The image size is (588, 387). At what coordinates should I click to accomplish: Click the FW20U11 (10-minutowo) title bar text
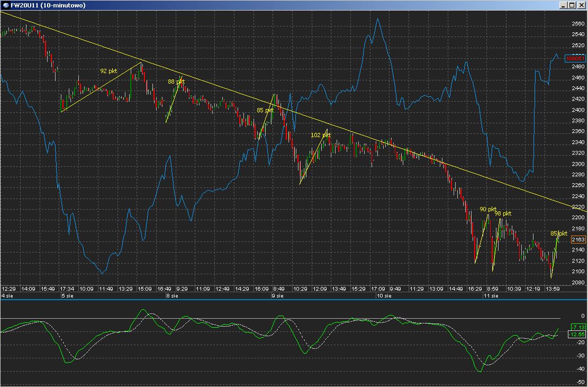pos(48,5)
